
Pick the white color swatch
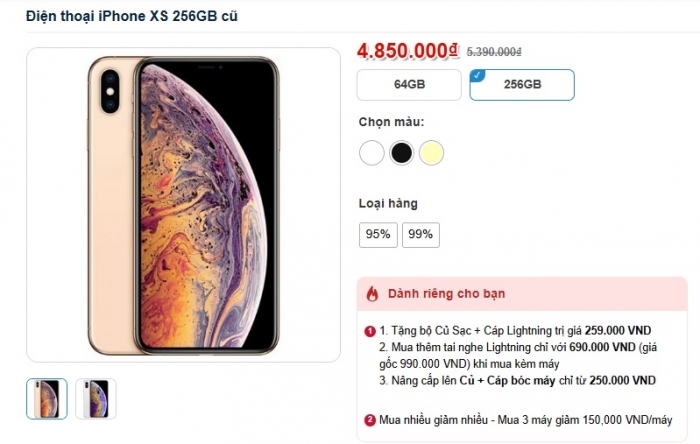[372, 153]
